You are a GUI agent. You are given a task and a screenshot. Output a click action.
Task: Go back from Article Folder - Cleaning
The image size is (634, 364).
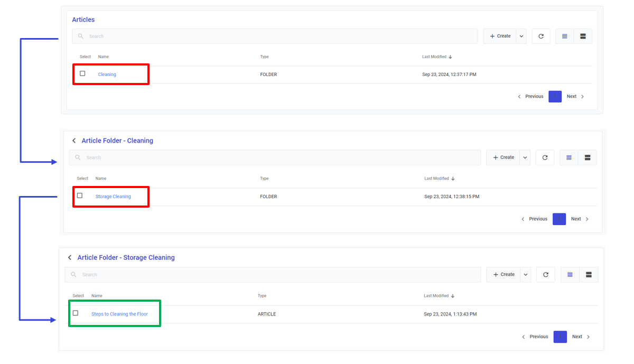point(74,141)
